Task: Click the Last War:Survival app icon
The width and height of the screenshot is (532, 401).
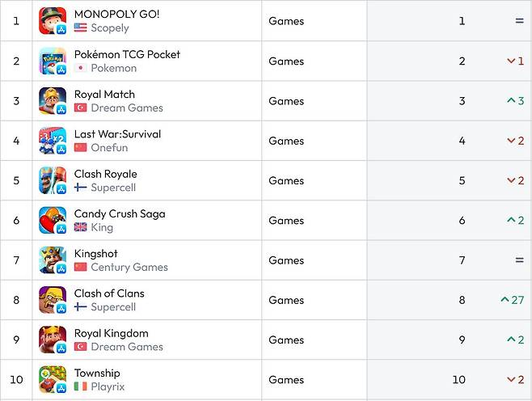Action: coord(53,141)
